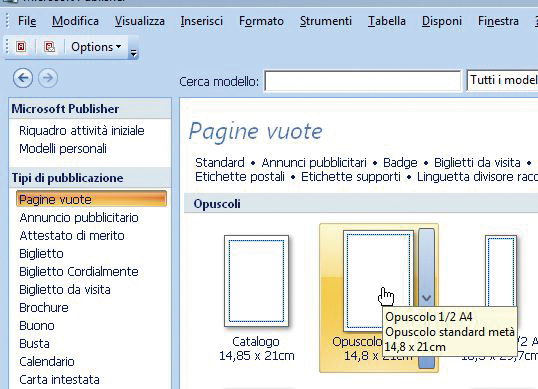This screenshot has height=389, width=538.
Task: Open the Modifica menu
Action: pyautogui.click(x=75, y=21)
